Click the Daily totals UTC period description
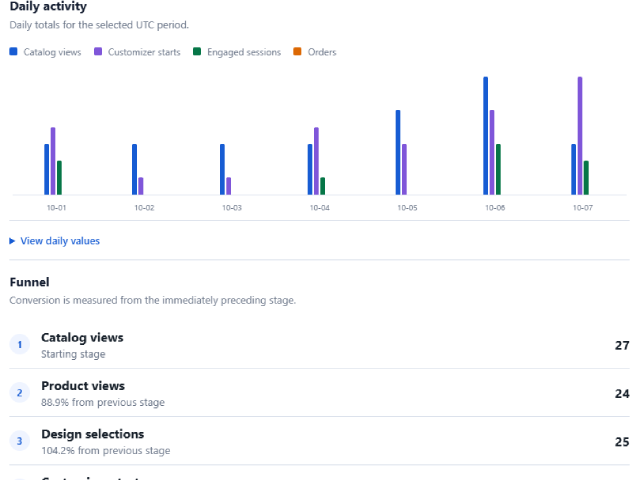The image size is (640, 480). [99, 25]
